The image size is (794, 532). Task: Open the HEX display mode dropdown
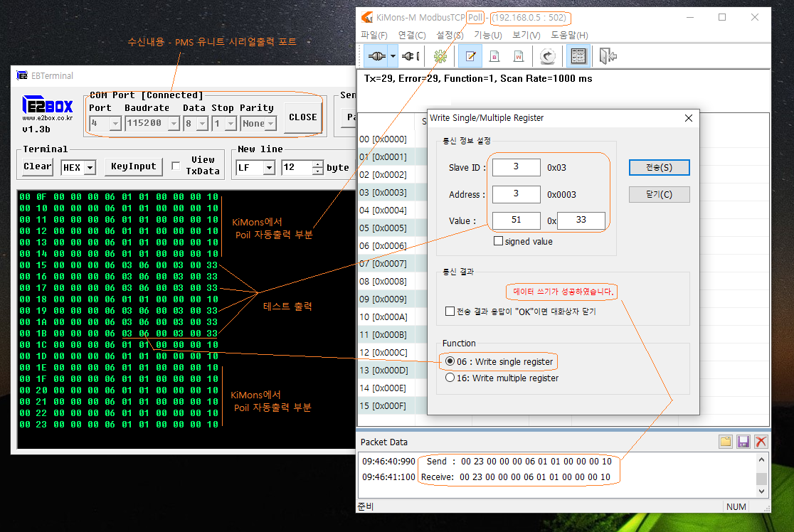pos(89,168)
